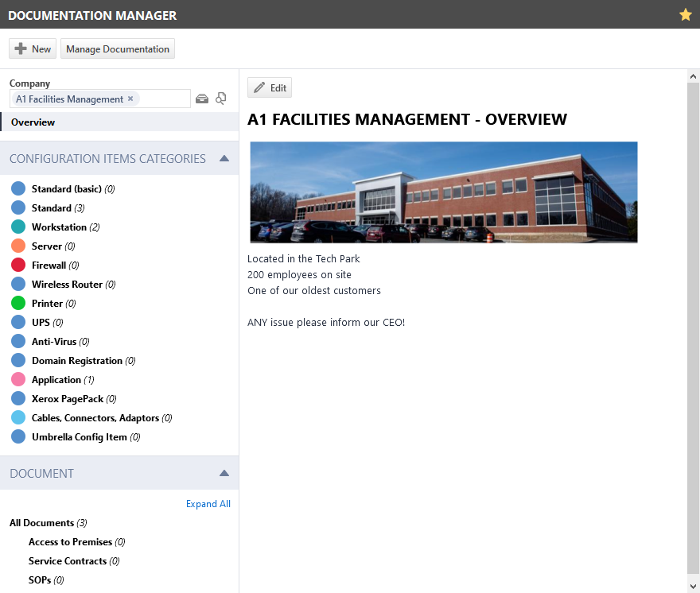Screen dimensions: 700x593
Task: Select the Overview item in sidebar
Action: point(119,122)
